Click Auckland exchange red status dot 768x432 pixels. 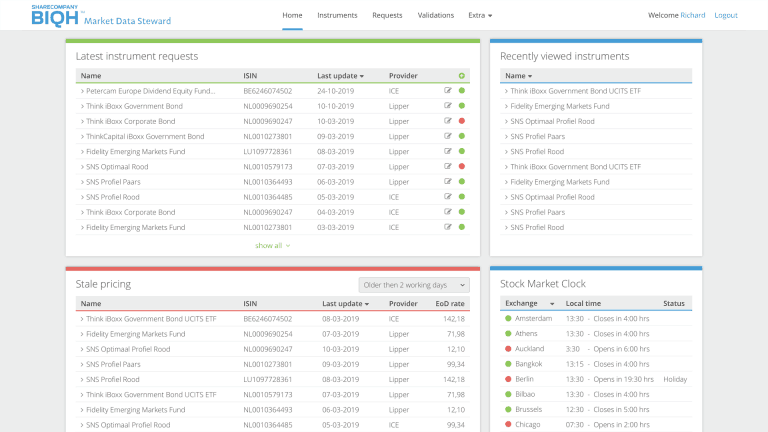tap(508, 349)
